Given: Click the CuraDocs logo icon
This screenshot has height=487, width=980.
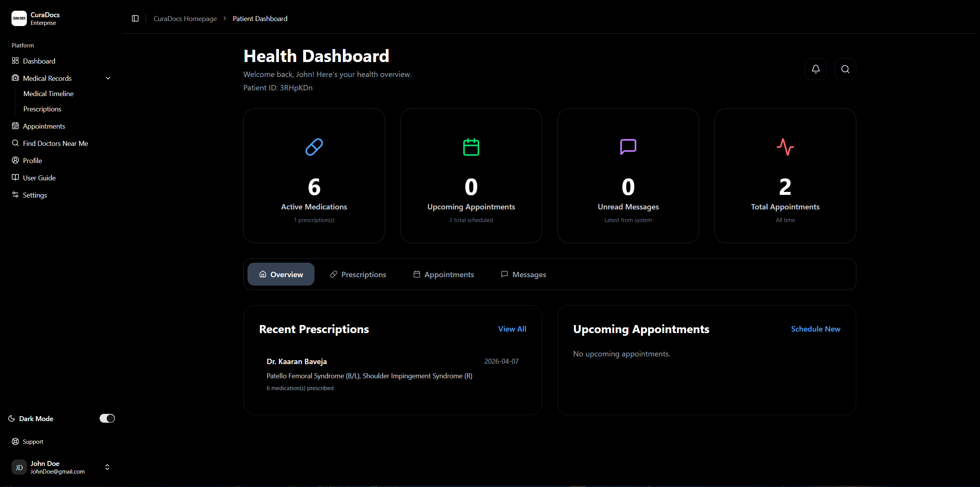Looking at the screenshot, I should 19,18.
